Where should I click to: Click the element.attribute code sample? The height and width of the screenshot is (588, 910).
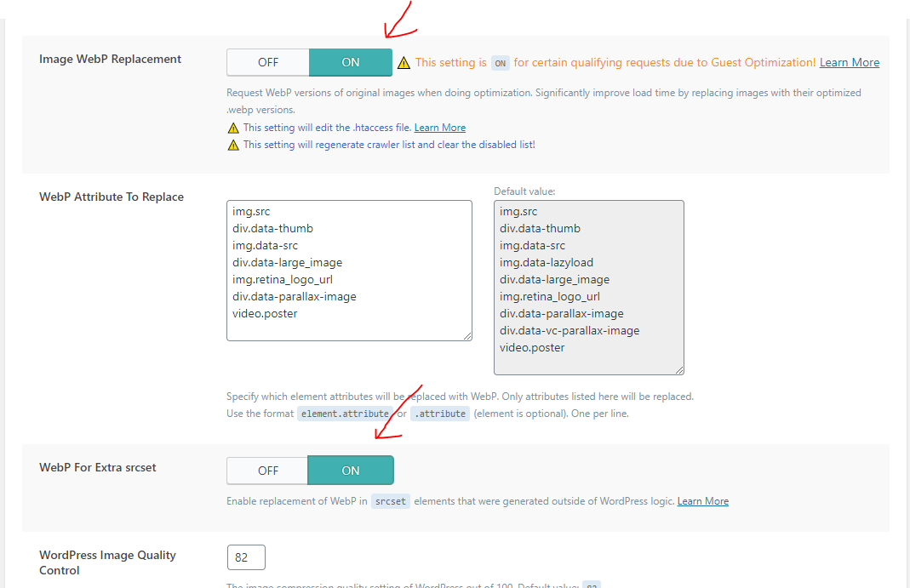(x=345, y=414)
